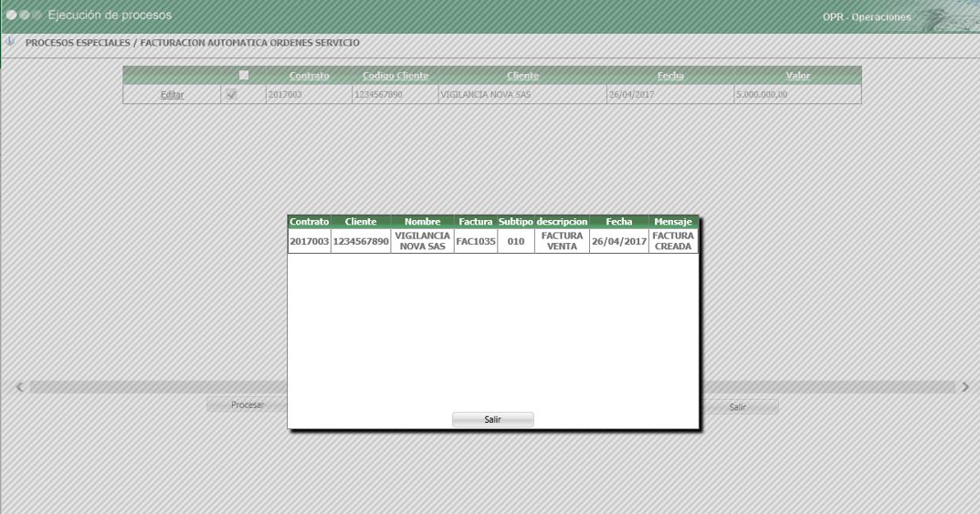980x514 pixels.
Task: Click the Procesar button in the background window
Action: (x=248, y=405)
